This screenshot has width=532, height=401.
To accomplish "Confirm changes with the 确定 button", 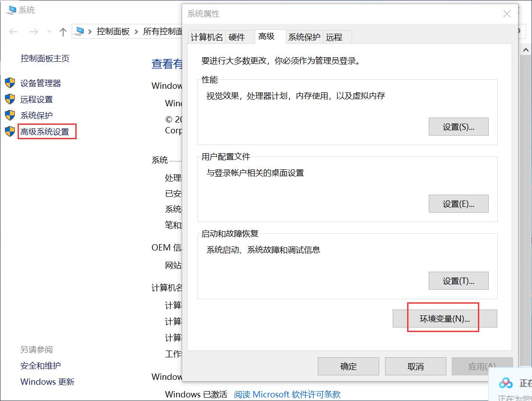I will point(348,366).
